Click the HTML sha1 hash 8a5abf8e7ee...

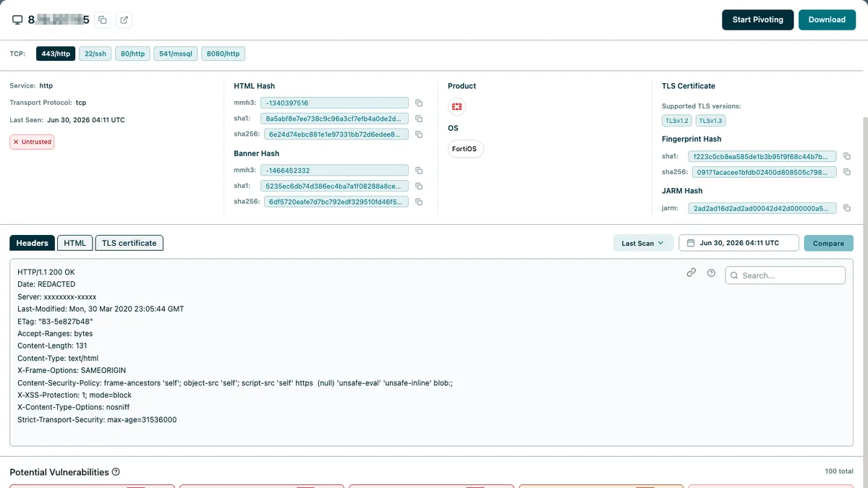[x=336, y=119]
